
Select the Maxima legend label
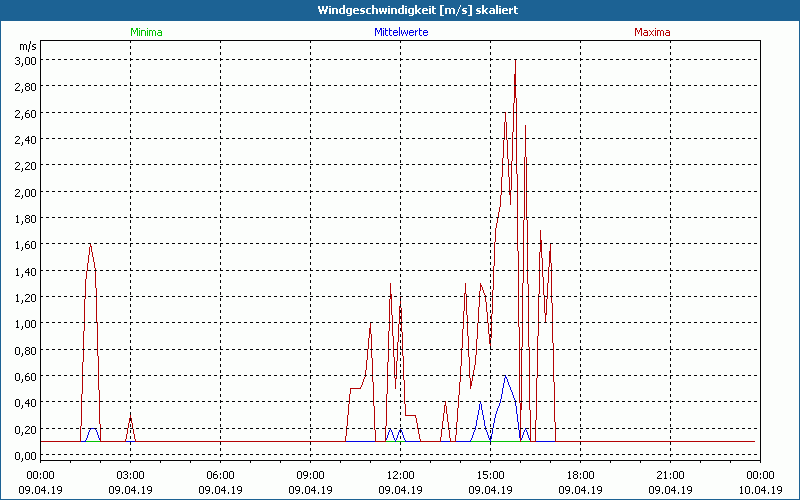[652, 32]
